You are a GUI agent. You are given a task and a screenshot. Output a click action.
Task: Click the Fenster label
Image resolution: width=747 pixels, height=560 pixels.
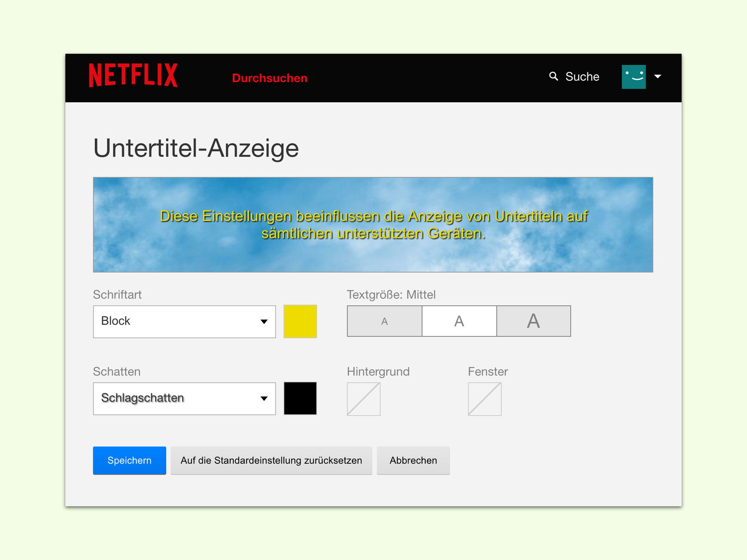(488, 371)
